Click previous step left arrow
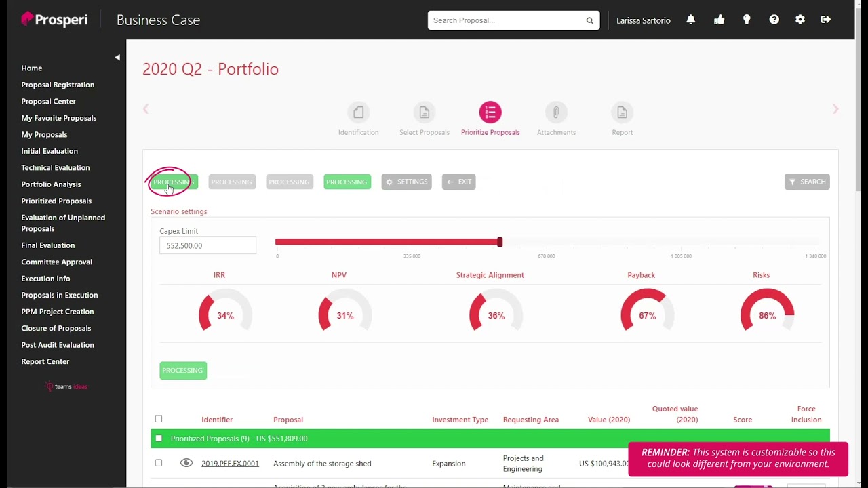The height and width of the screenshot is (488, 868). click(x=146, y=109)
